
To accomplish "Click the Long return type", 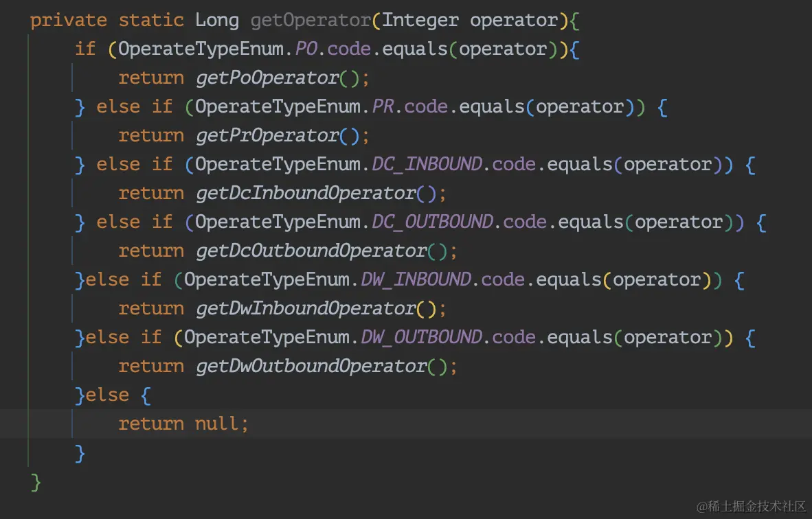I will pyautogui.click(x=217, y=21).
